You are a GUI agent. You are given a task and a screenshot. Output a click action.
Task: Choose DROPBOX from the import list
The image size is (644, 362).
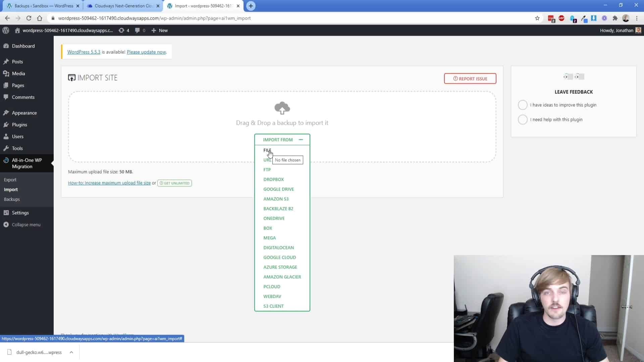(274, 179)
